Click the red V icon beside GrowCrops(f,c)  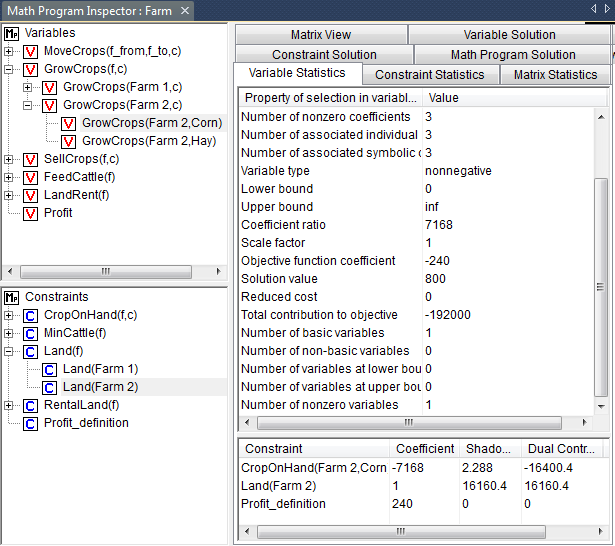point(30,69)
